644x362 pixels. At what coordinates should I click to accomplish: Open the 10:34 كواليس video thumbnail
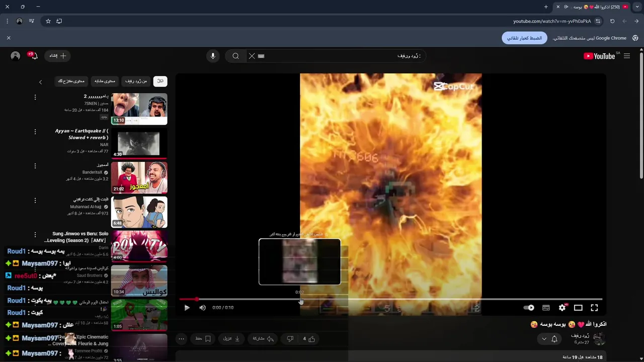click(x=139, y=281)
